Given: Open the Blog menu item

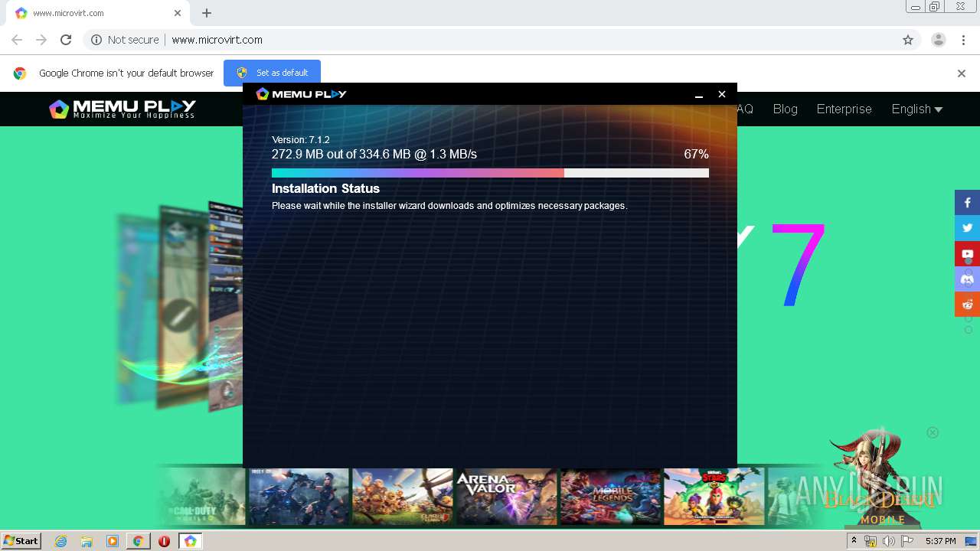Looking at the screenshot, I should (x=785, y=109).
